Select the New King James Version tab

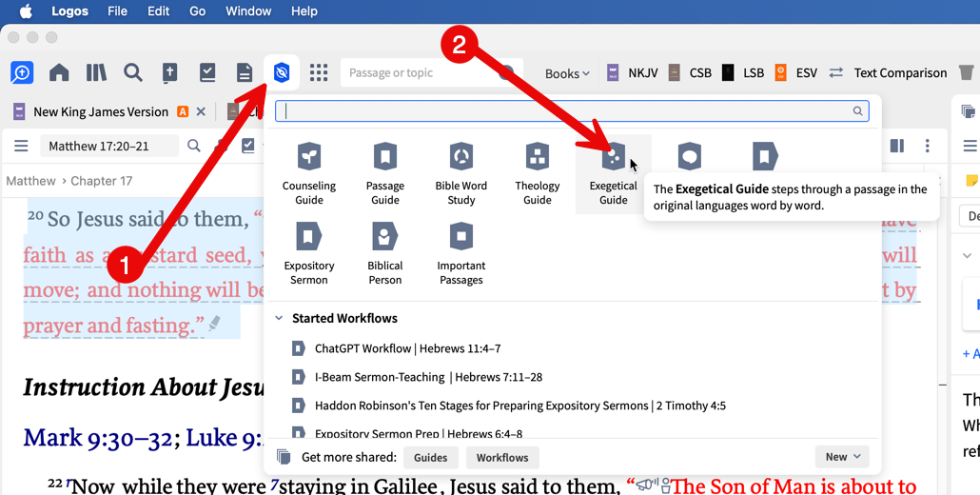tap(101, 112)
